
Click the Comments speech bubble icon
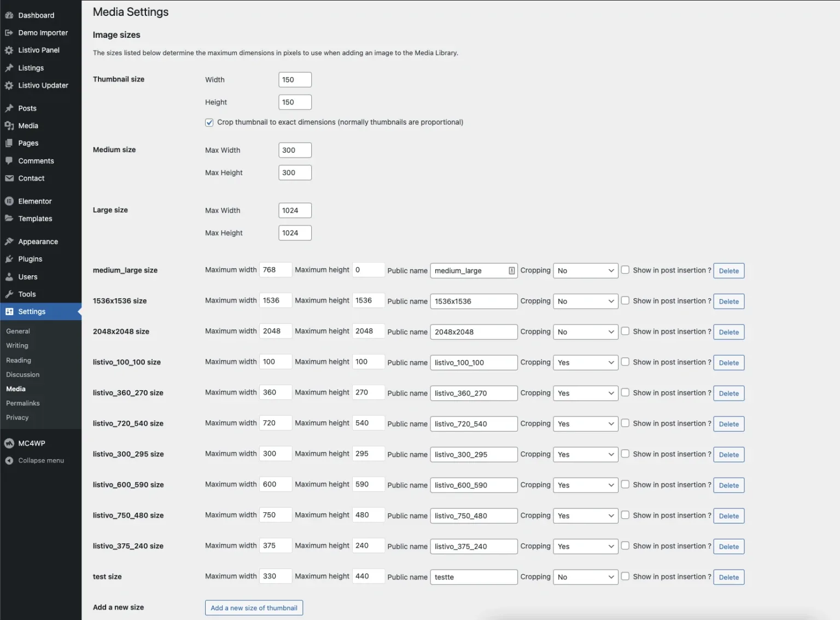tap(9, 161)
